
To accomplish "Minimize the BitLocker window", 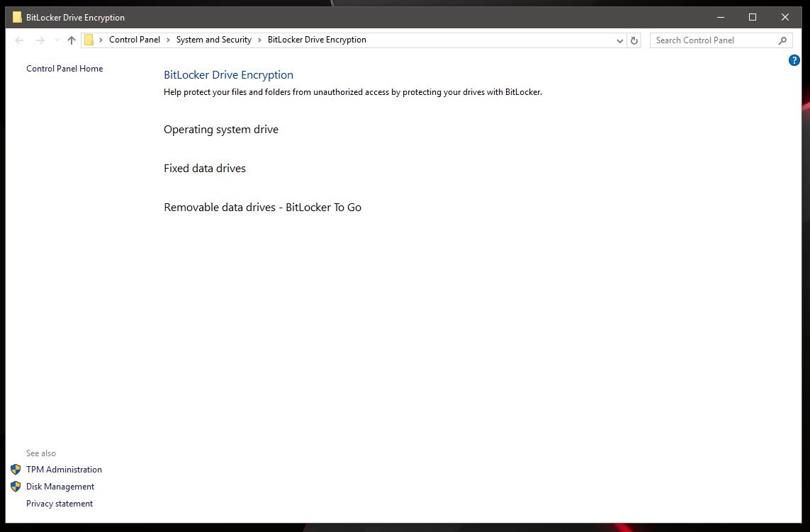I will click(721, 17).
